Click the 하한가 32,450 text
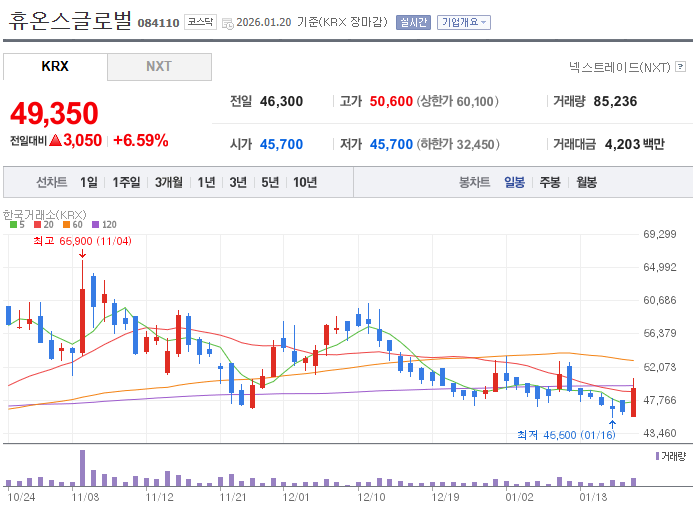693x507 pixels. [458, 144]
